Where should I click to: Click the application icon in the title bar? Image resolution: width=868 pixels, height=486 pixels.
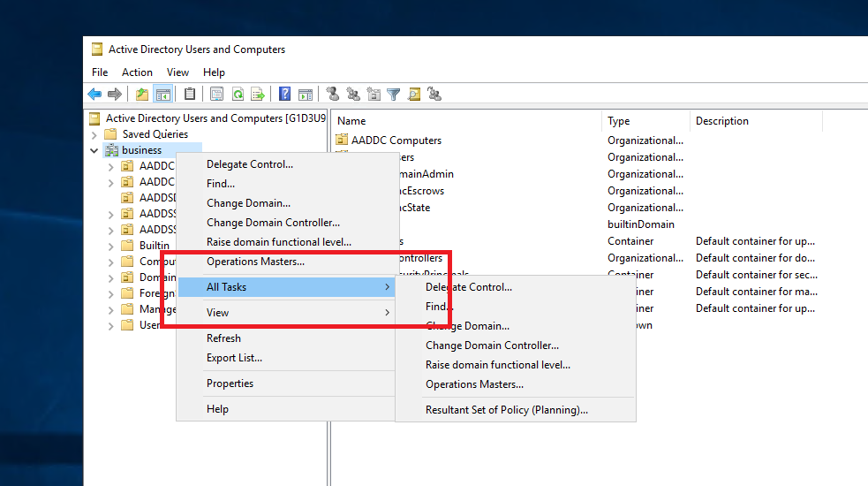[97, 49]
